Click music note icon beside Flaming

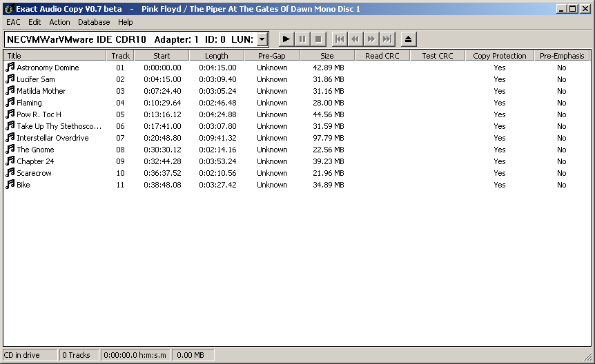tap(10, 102)
